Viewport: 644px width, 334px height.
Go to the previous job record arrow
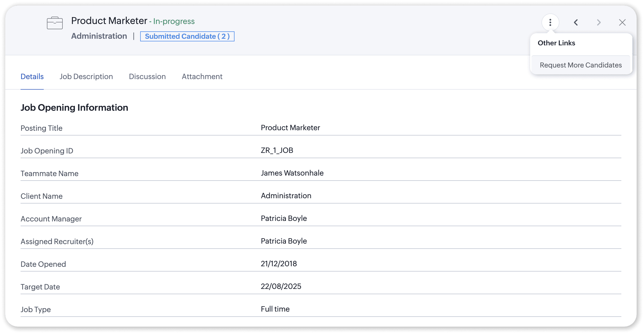[x=576, y=22]
